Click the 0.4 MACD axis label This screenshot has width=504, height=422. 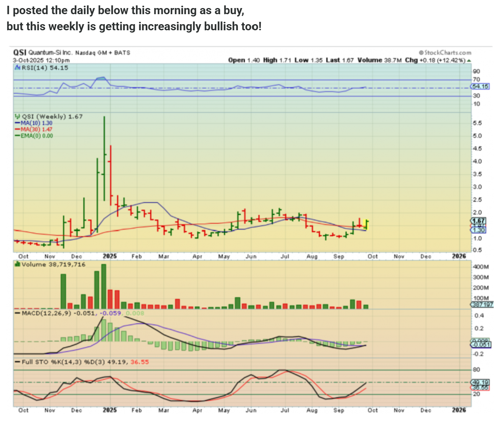(479, 316)
